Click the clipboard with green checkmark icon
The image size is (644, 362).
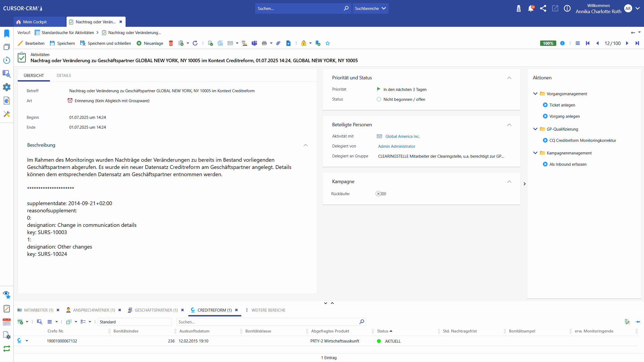[x=210, y=43]
